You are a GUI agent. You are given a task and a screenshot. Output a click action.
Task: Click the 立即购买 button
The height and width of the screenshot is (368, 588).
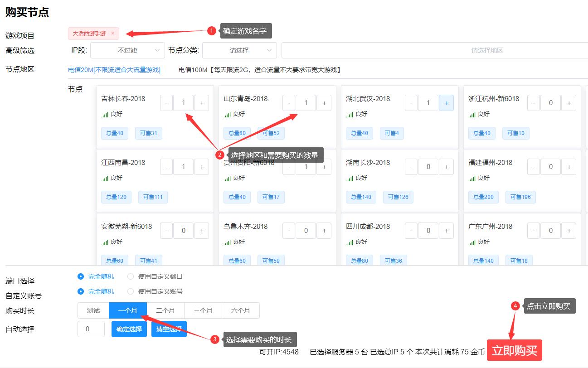click(x=515, y=350)
